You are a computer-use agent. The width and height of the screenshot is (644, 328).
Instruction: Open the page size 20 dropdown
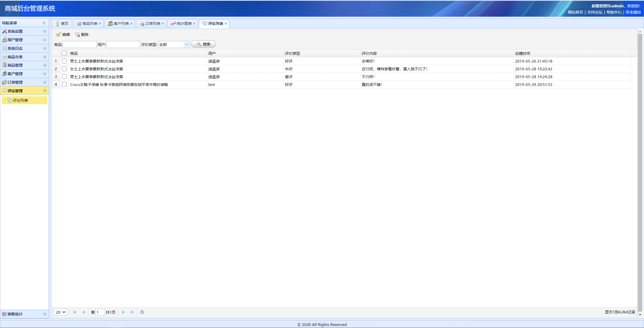[60, 312]
